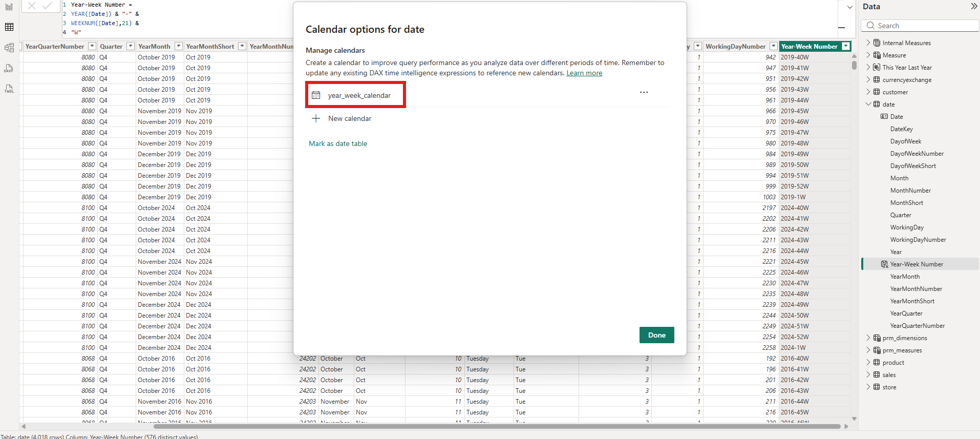Screen dimensions: 980x439
Task: Expand prm_measures table
Action: point(868,350)
